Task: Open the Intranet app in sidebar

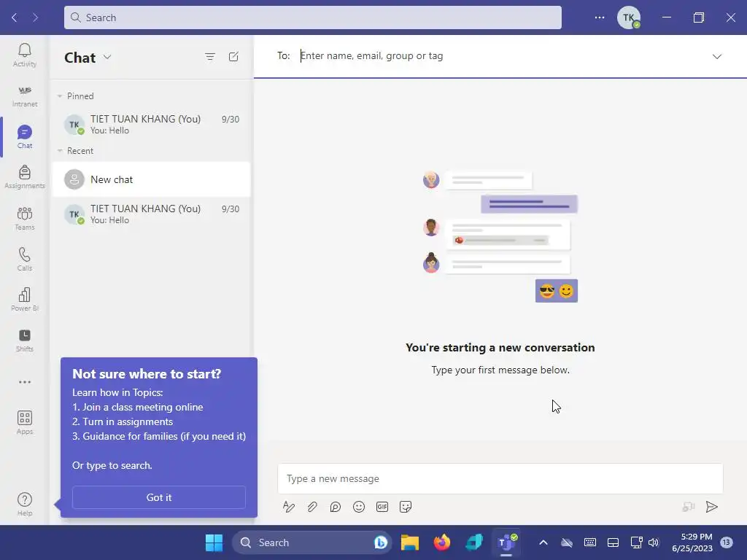Action: (24, 96)
